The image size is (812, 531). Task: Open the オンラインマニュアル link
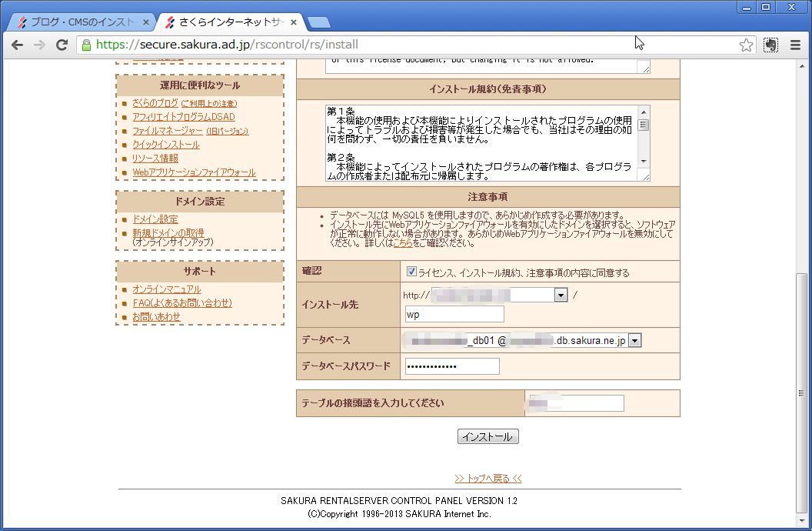pos(166,289)
